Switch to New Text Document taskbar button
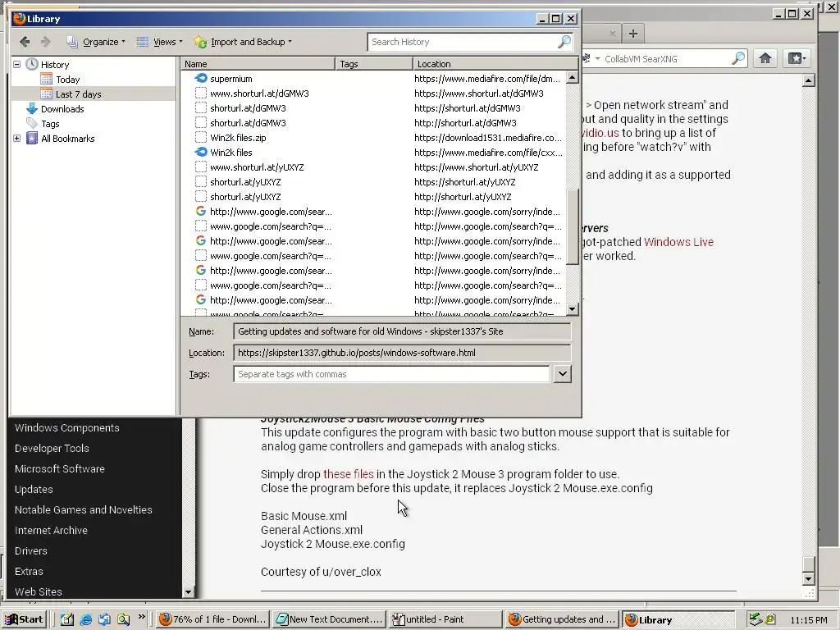This screenshot has width=840, height=630. (x=330, y=619)
